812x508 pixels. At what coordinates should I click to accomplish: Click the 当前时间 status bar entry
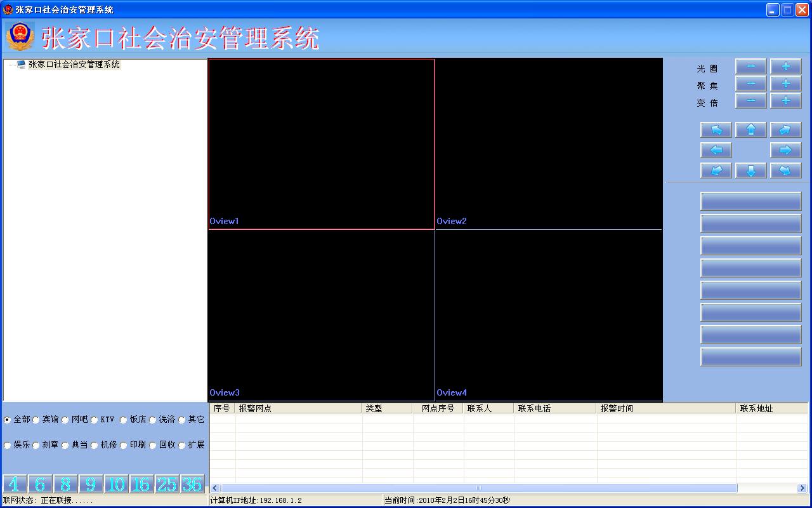447,500
